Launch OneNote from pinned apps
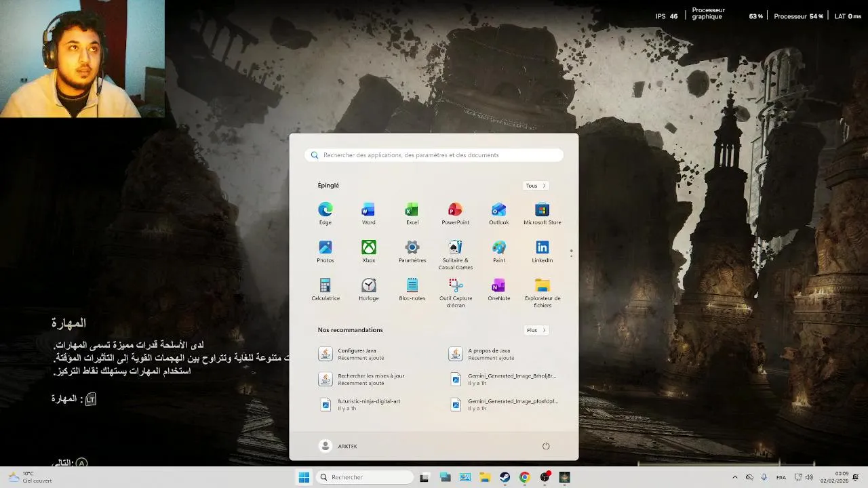 coord(498,289)
